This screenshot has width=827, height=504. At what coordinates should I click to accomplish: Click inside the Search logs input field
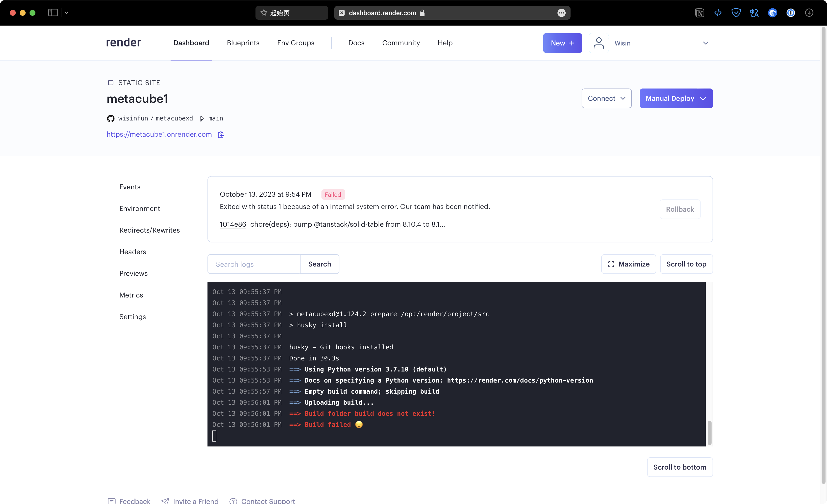(254, 264)
